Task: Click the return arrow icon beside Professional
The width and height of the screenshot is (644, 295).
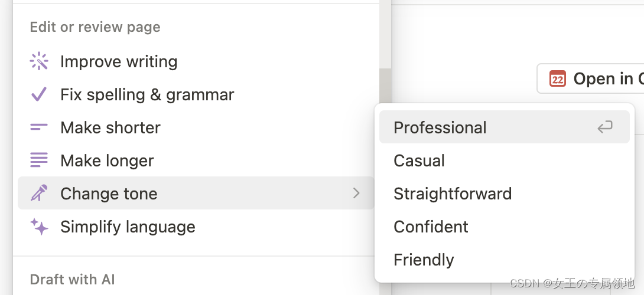Action: [604, 127]
